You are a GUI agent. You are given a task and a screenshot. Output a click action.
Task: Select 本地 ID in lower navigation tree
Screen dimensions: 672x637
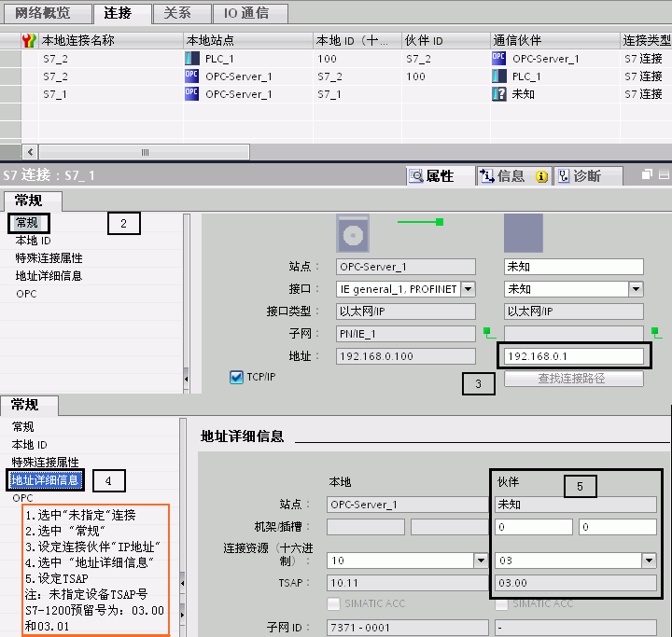tap(30, 445)
